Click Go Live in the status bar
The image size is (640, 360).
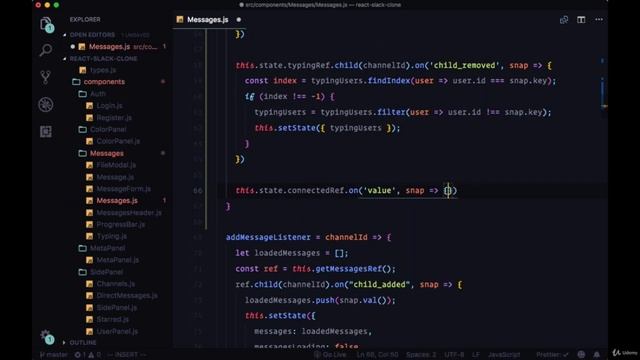coord(330,355)
